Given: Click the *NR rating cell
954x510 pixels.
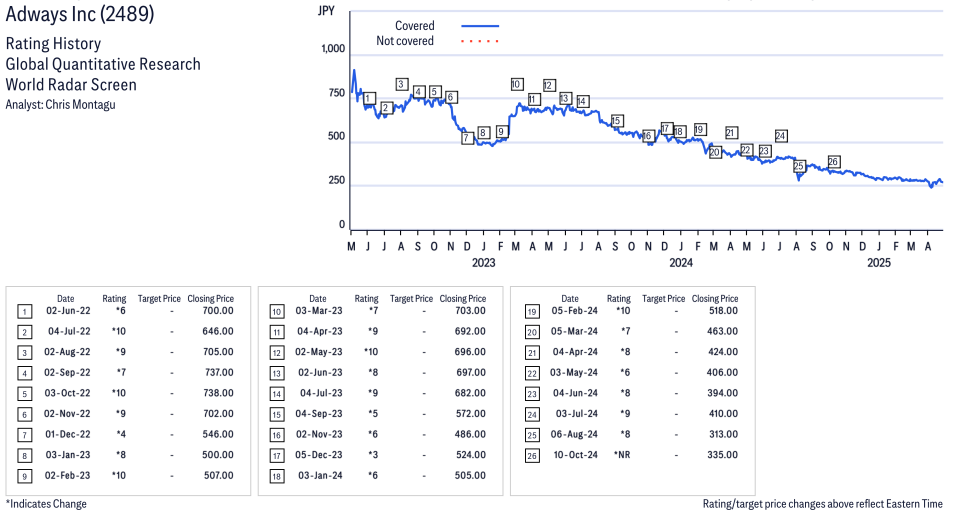Looking at the screenshot, I should (622, 455).
